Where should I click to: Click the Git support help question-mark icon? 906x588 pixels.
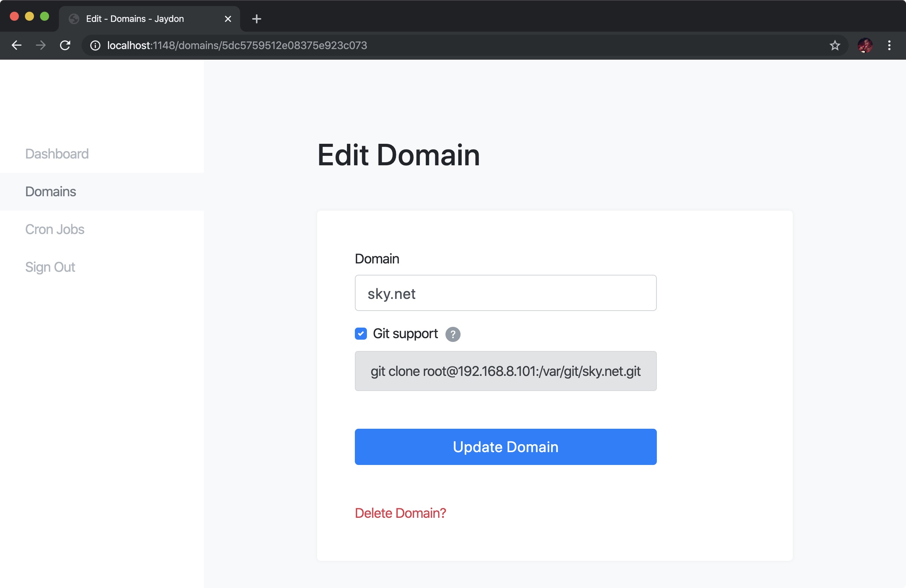coord(453,334)
